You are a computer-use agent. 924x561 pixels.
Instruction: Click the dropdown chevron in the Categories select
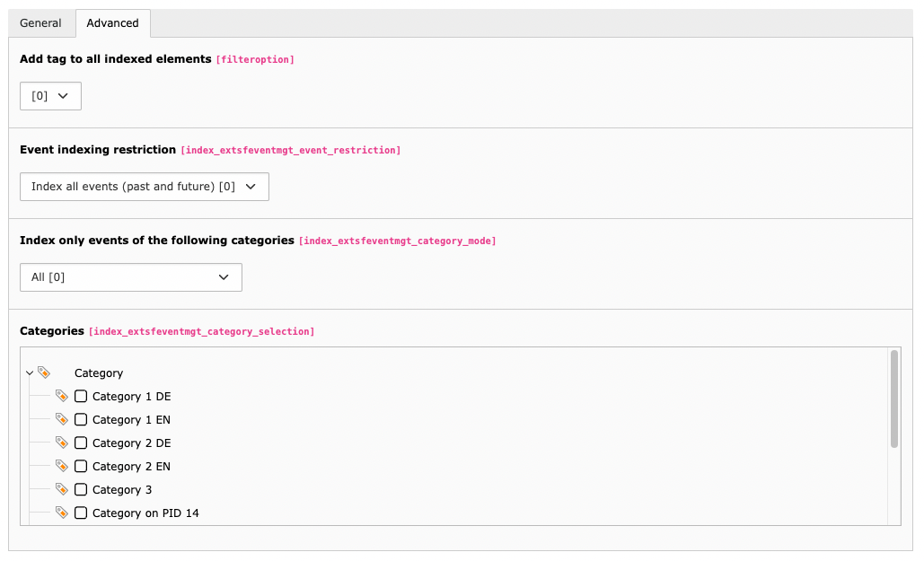click(x=223, y=277)
